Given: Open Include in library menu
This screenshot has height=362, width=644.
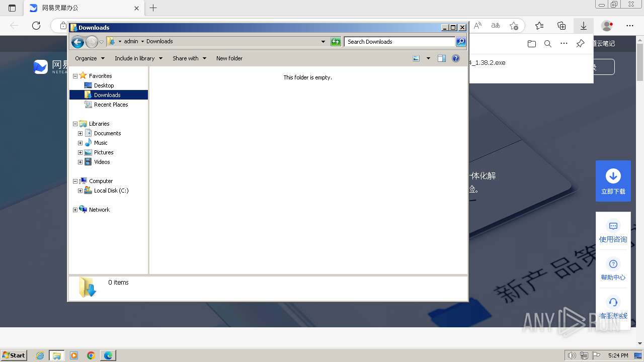Looking at the screenshot, I should (138, 58).
